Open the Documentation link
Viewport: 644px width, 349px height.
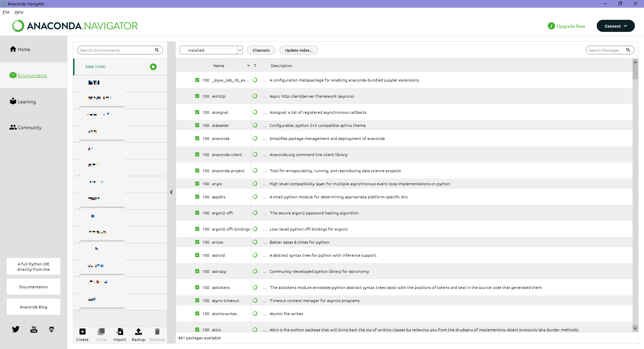34,287
